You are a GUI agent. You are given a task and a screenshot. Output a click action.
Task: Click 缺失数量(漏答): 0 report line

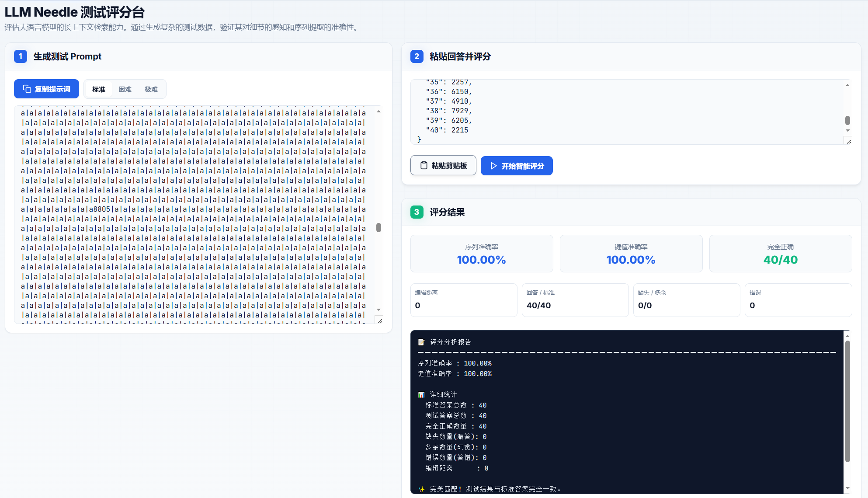(x=456, y=436)
